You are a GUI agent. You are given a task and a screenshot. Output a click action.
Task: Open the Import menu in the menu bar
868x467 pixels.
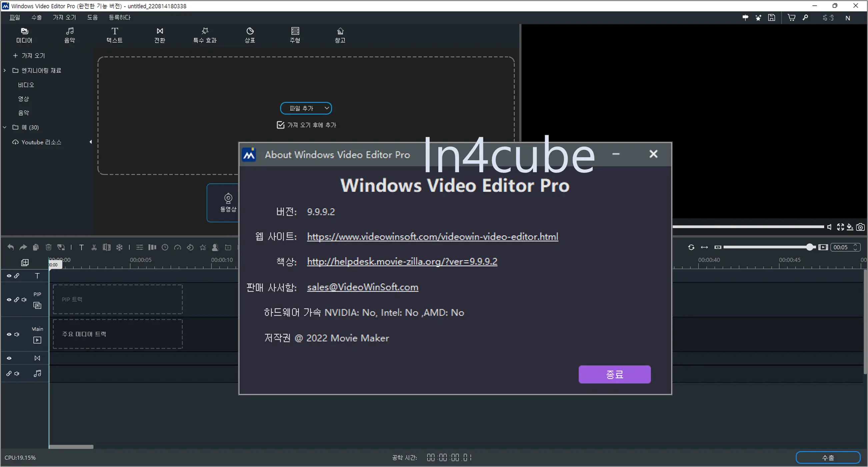click(x=64, y=17)
